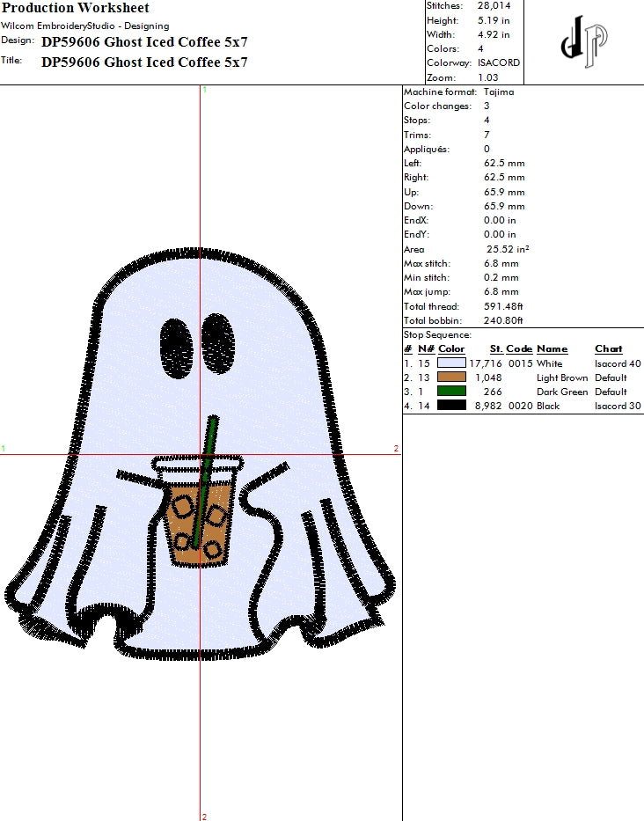Click the 'Left:' offset label
This screenshot has width=644, height=821.
413,163
